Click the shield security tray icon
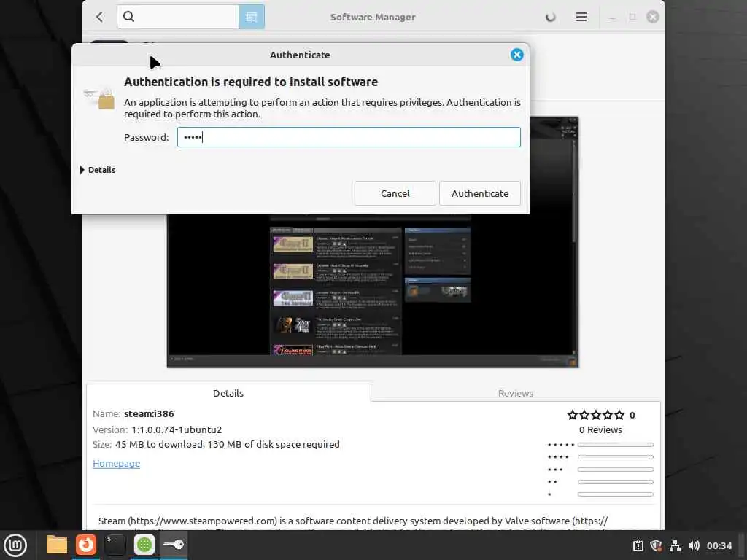This screenshot has height=560, width=747. pos(656,545)
